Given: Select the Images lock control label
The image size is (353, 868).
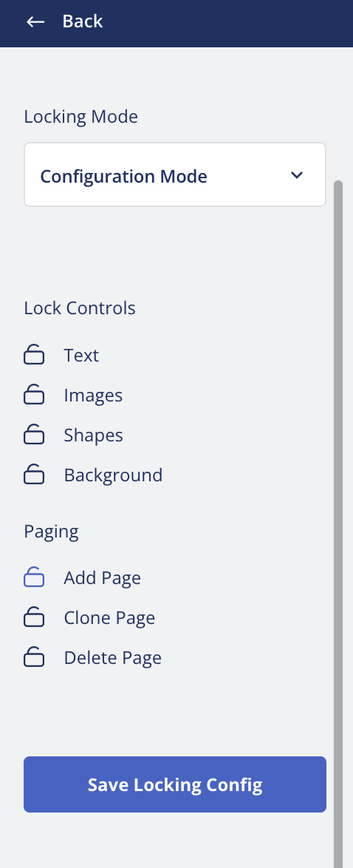Looking at the screenshot, I should pos(93,396).
